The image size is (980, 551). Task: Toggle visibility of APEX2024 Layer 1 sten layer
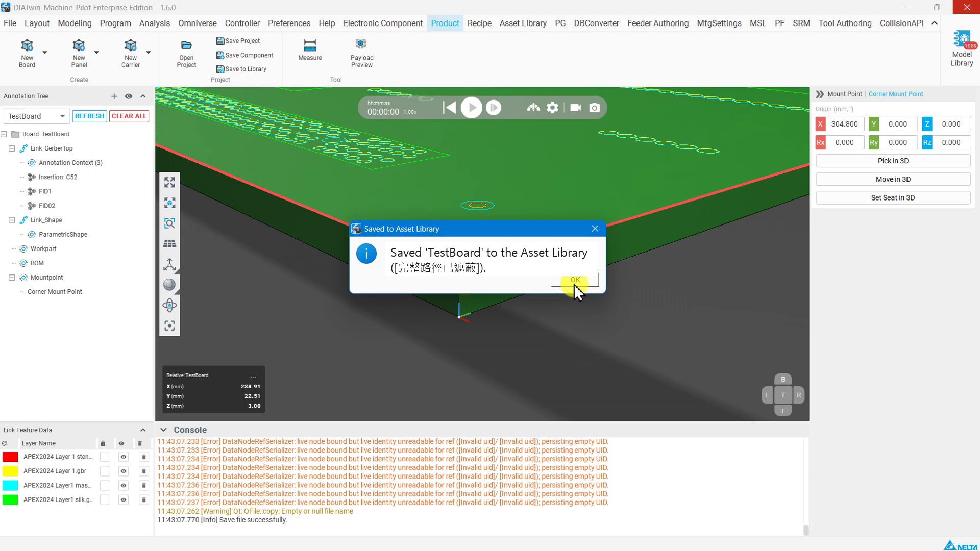pos(123,457)
